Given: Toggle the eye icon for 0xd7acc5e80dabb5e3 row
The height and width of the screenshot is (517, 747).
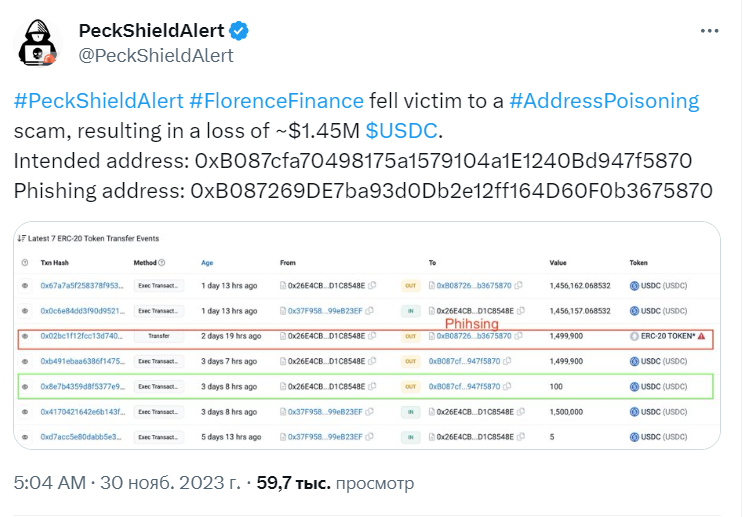Looking at the screenshot, I should click(x=25, y=437).
